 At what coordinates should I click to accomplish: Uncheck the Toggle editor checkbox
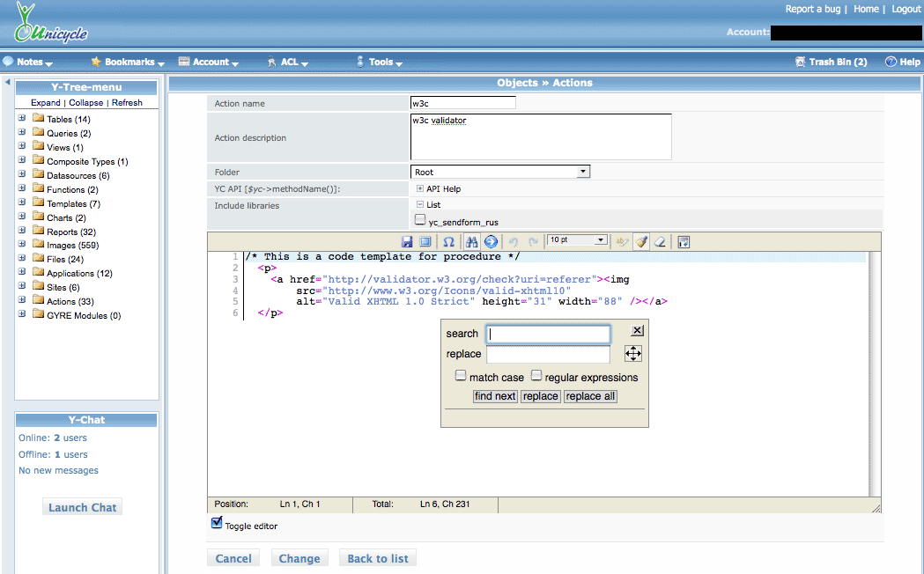217,524
